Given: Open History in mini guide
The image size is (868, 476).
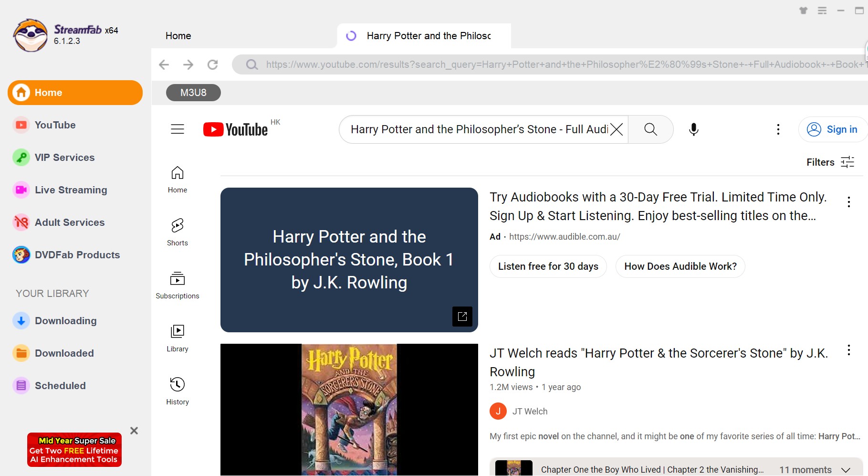Looking at the screenshot, I should (x=178, y=391).
